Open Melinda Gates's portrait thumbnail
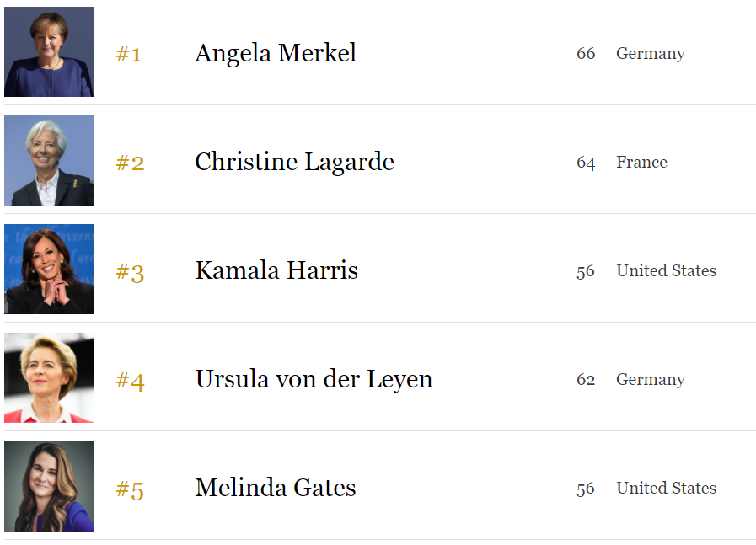Image resolution: width=756 pixels, height=545 pixels. 49,486
